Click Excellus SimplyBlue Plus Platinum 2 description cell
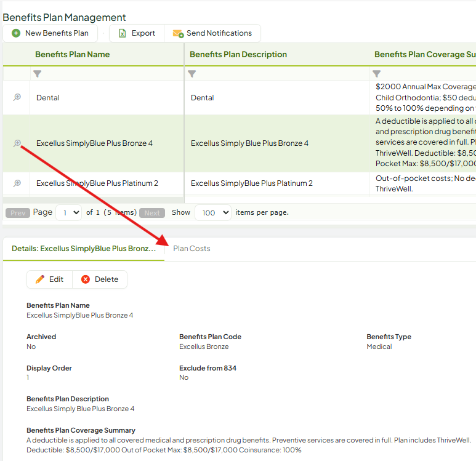476x461 pixels. [x=276, y=183]
